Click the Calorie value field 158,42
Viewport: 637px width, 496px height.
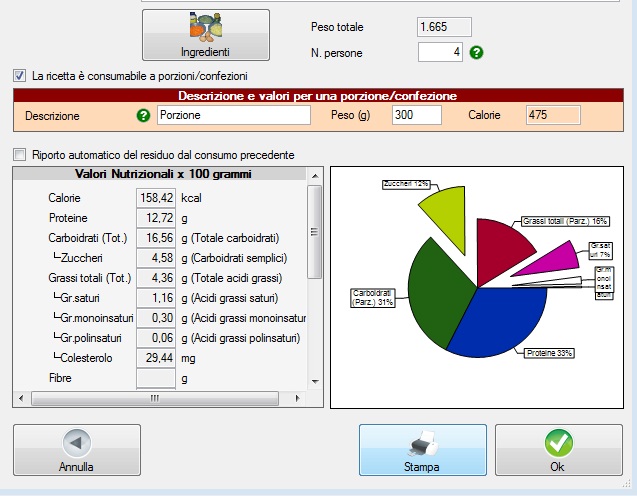point(155,198)
